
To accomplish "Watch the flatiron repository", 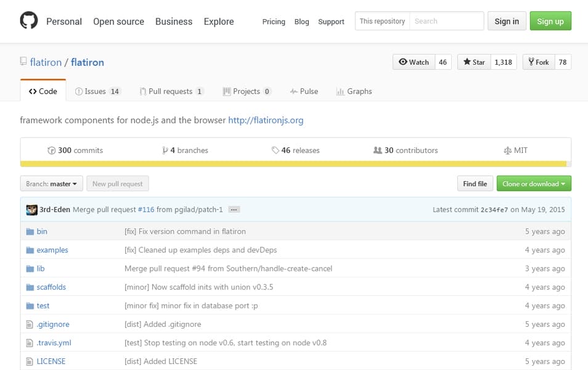I will (414, 62).
